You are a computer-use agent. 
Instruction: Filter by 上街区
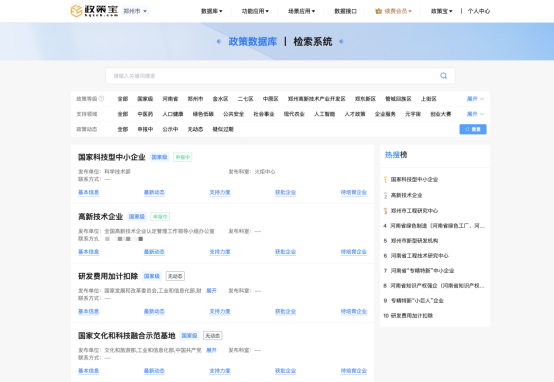[429, 99]
